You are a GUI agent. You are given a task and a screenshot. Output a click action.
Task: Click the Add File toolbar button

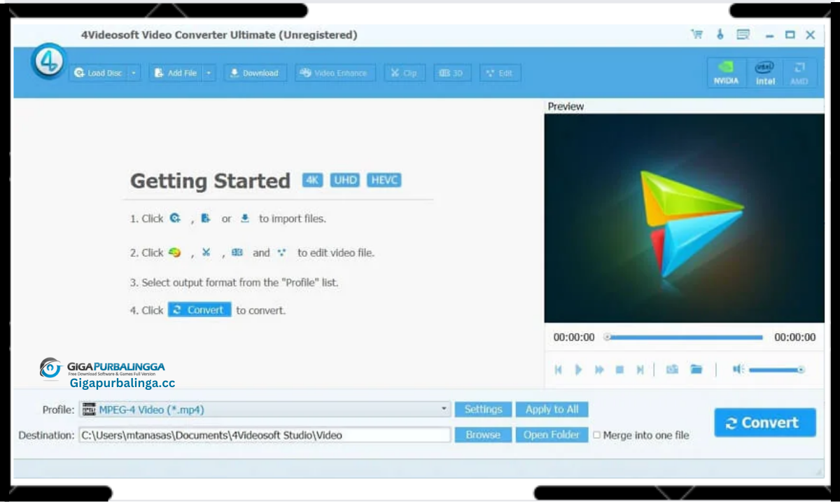point(175,73)
